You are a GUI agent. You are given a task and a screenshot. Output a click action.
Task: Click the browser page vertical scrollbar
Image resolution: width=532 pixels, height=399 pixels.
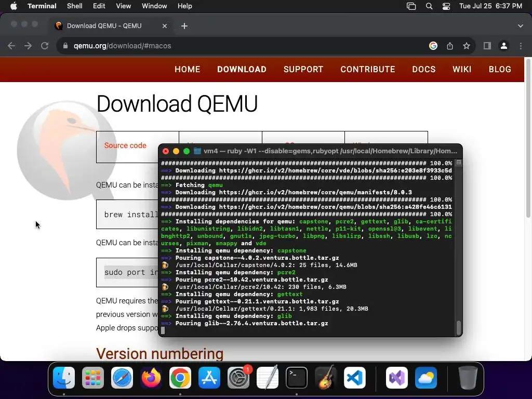pyautogui.click(x=528, y=139)
